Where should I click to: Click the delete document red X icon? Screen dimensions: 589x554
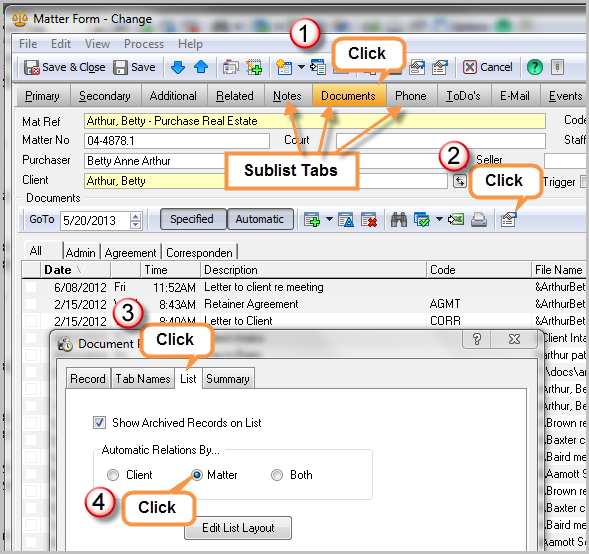[369, 220]
